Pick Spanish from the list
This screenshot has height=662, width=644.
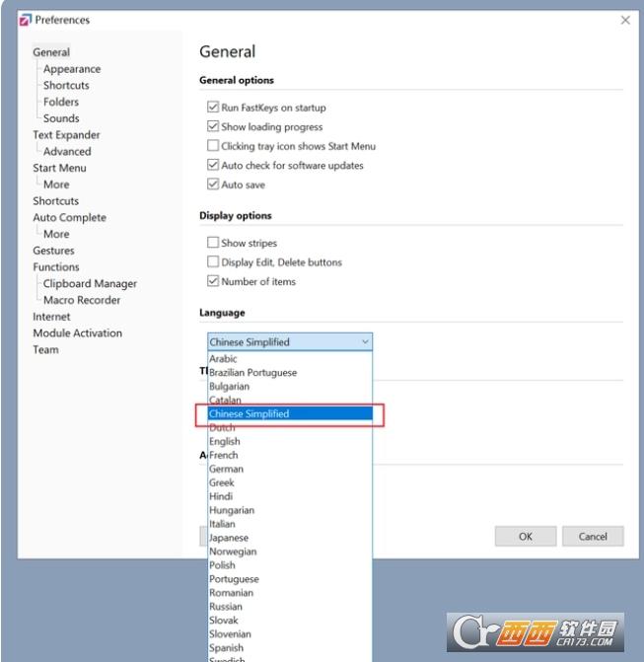click(290, 647)
